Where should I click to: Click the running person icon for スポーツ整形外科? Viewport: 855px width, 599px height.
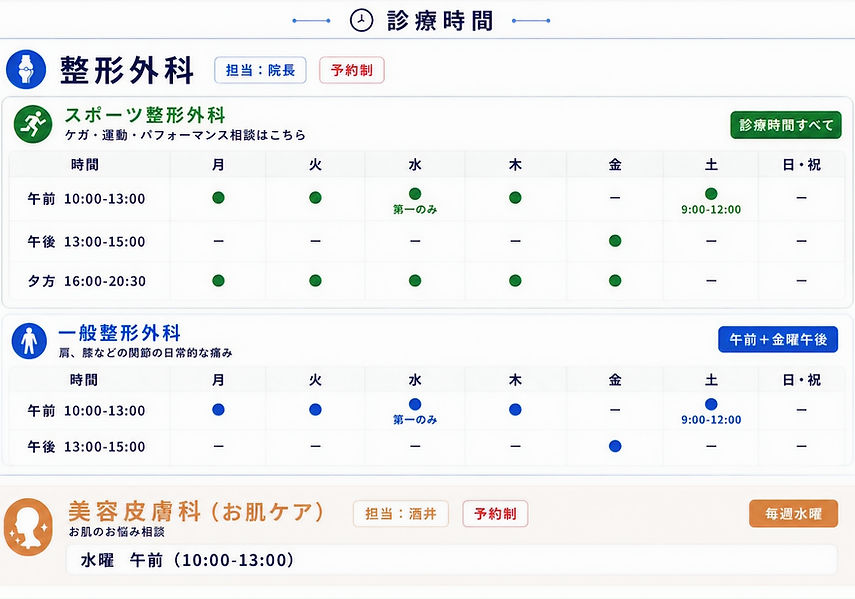(33, 124)
